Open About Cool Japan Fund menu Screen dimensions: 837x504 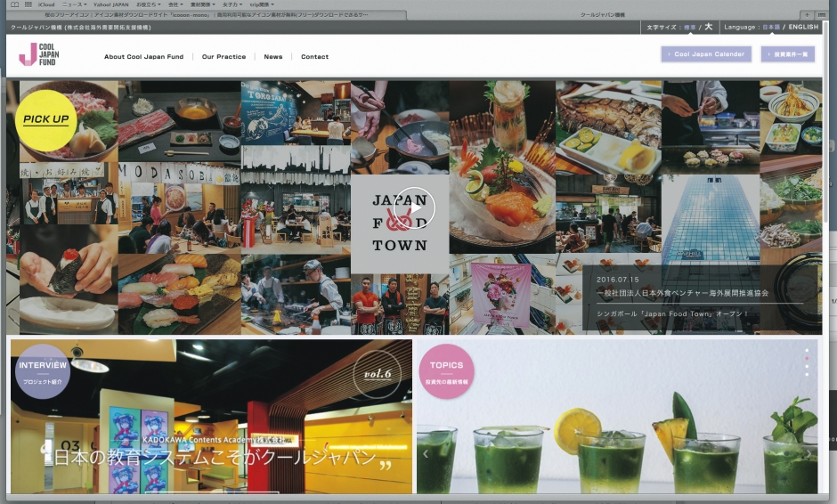pos(143,57)
